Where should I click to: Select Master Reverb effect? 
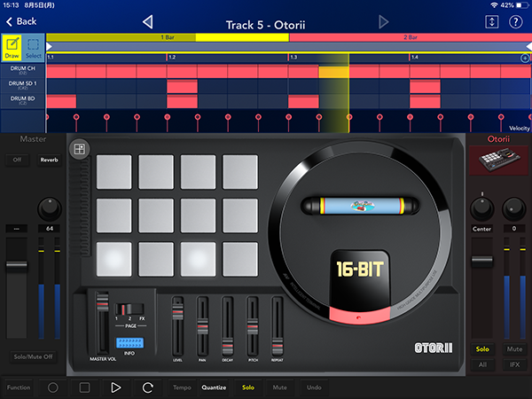pyautogui.click(x=49, y=160)
